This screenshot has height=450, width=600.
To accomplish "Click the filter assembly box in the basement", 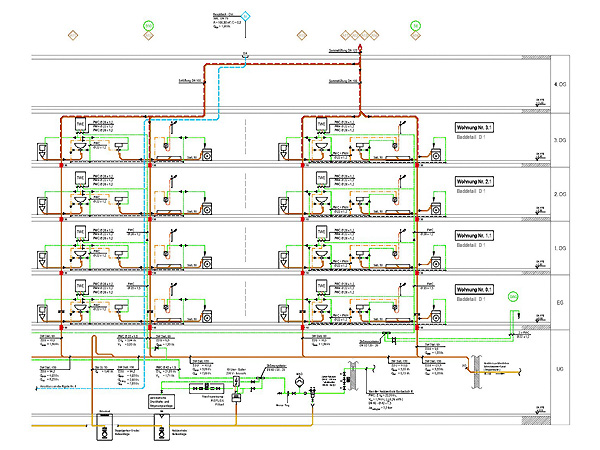I will pos(207,389).
